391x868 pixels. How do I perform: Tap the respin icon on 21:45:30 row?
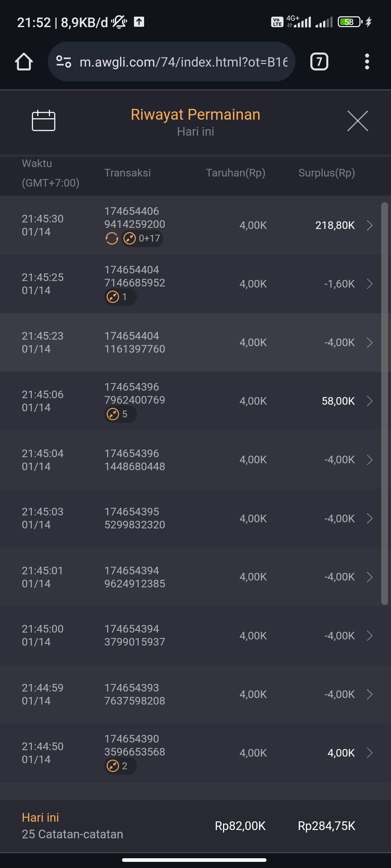pos(112,239)
